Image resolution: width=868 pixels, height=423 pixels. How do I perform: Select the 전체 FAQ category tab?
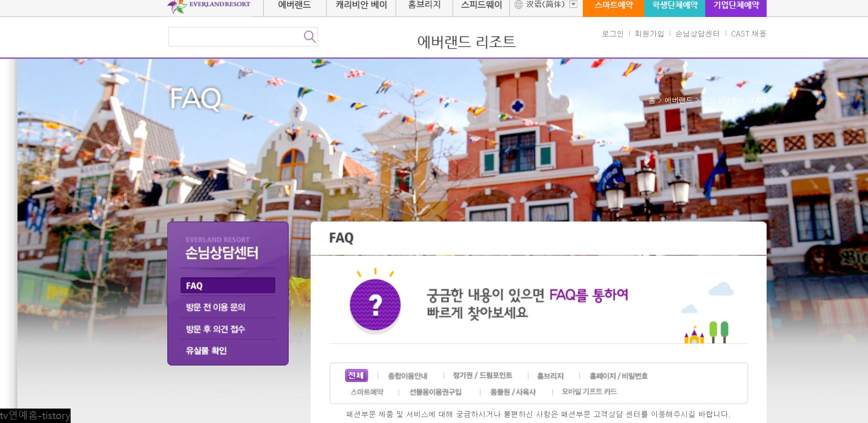click(x=356, y=375)
